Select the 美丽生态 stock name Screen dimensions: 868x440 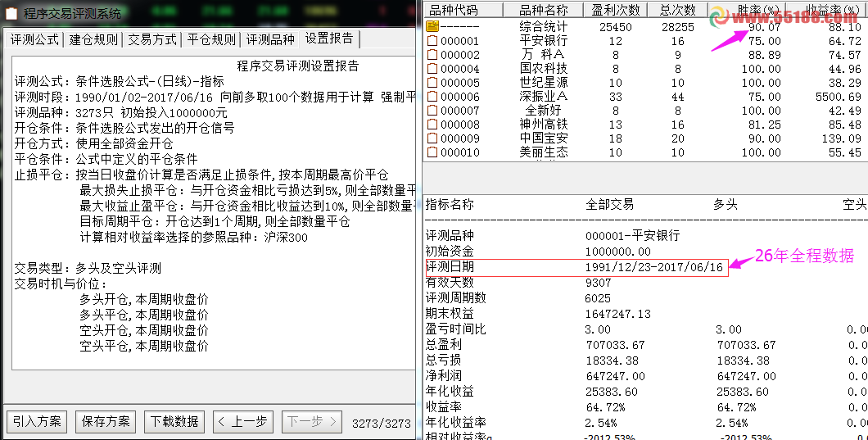coord(544,152)
